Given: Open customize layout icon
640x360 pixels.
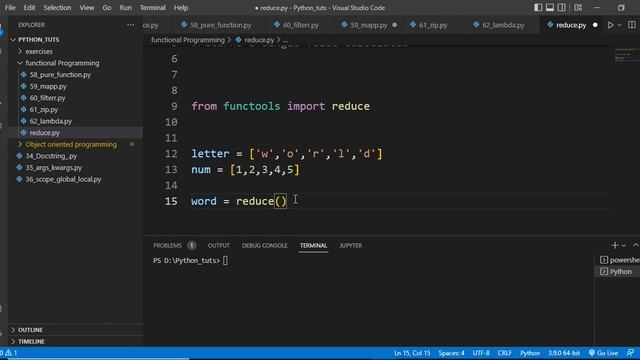Looking at the screenshot, I should [578, 7].
